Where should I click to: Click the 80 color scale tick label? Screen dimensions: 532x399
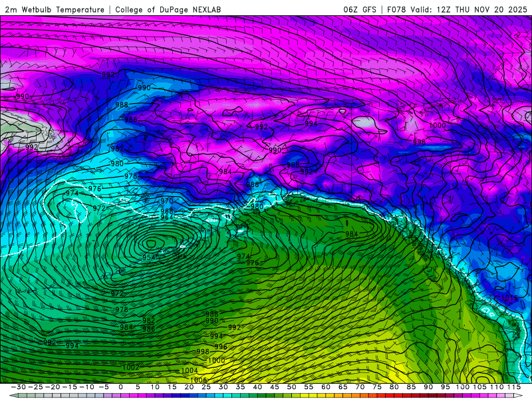(394, 387)
